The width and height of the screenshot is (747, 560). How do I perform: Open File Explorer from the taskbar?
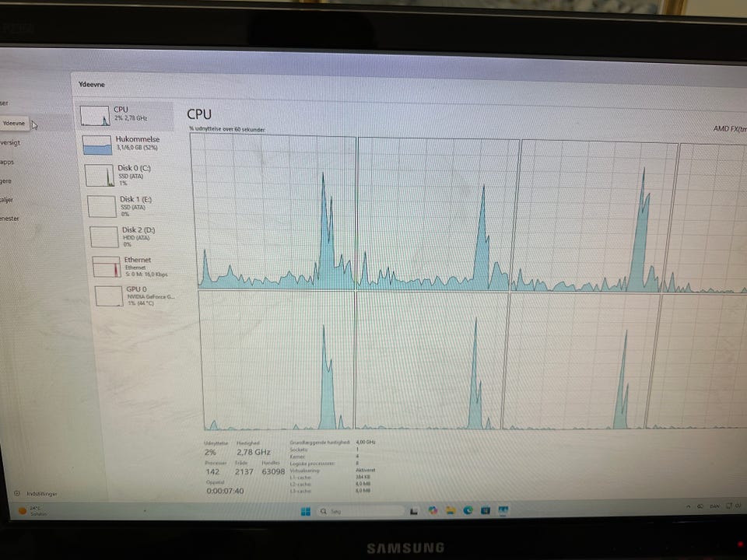click(451, 510)
